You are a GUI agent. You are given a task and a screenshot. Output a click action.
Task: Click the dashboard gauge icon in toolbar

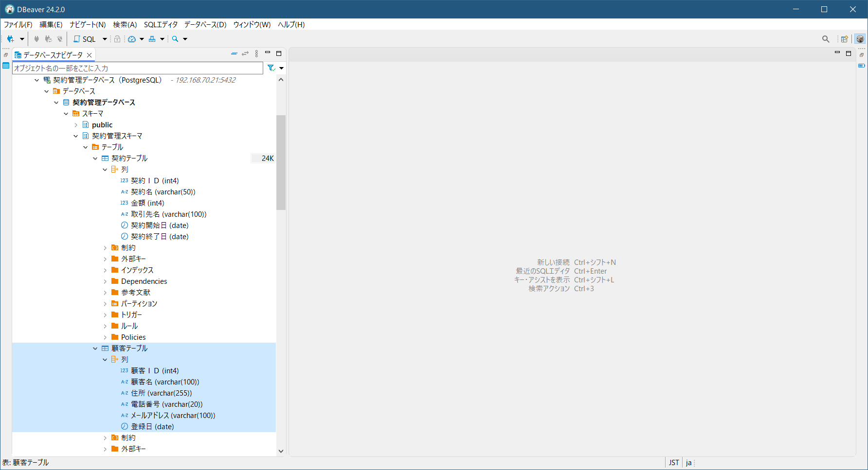(132, 39)
